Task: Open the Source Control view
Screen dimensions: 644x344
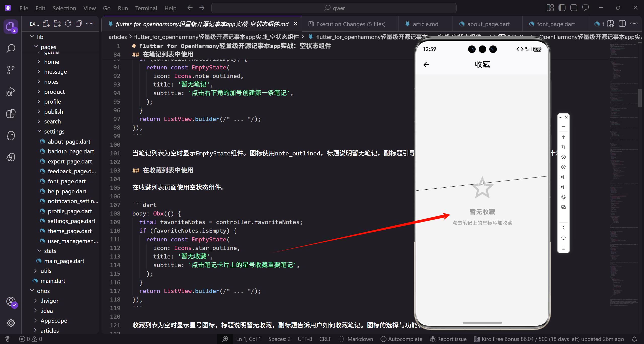Action: pos(11,70)
